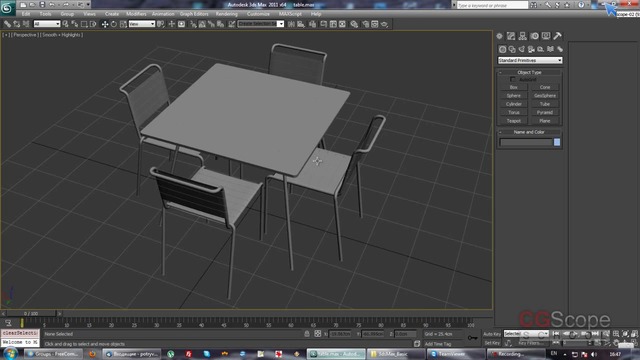Click the Align tool icon
This screenshot has height=360, width=640.
point(301,24)
